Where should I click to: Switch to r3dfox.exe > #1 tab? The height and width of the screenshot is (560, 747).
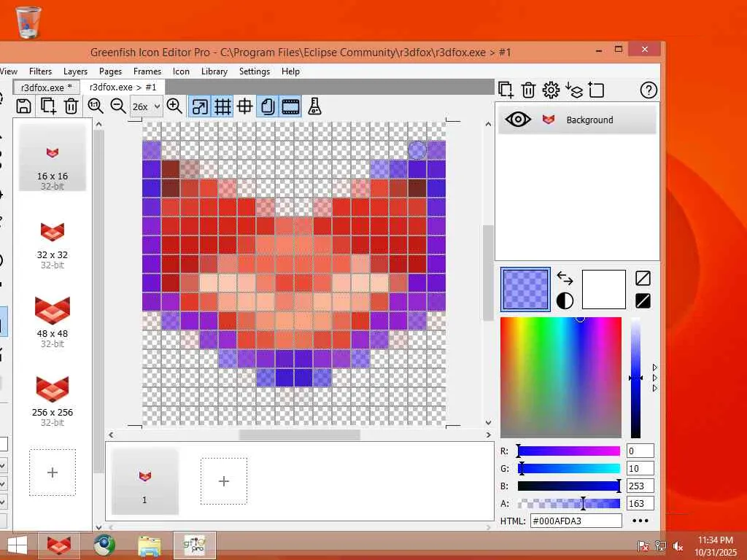point(123,87)
